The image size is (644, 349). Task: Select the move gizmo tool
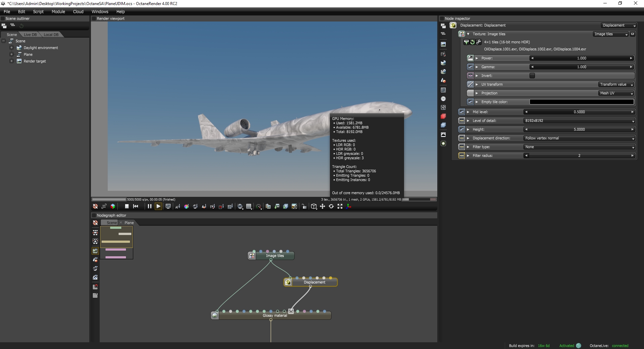[323, 206]
